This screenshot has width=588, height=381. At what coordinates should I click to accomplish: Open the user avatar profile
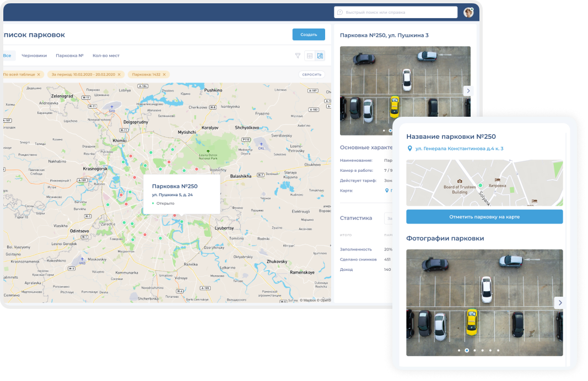pos(468,12)
